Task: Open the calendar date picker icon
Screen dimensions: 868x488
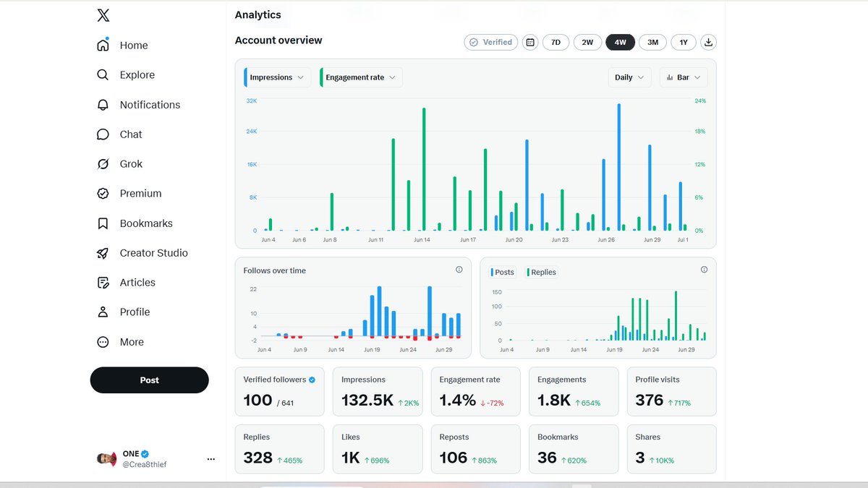Action: pos(530,42)
